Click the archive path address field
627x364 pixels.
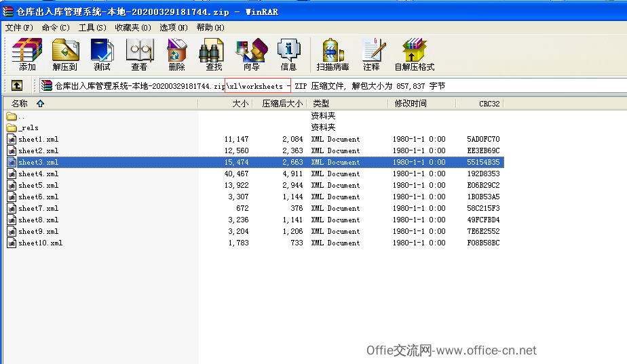coord(332,85)
